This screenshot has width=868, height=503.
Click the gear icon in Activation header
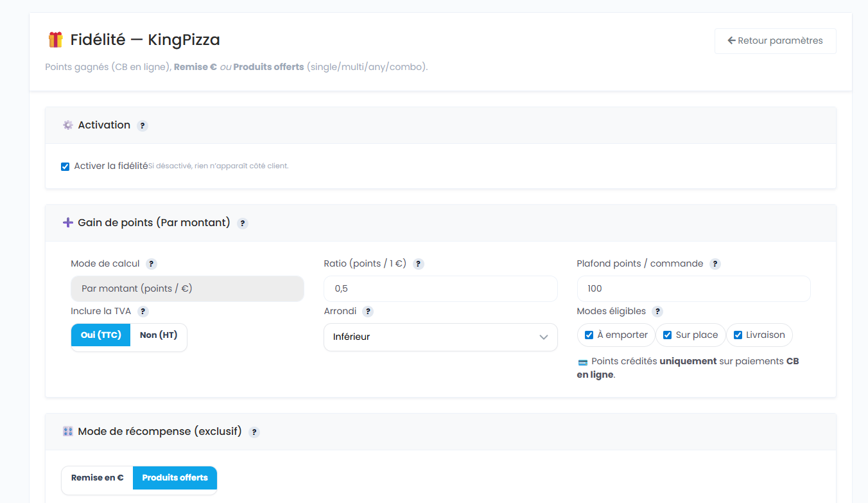[x=67, y=125]
